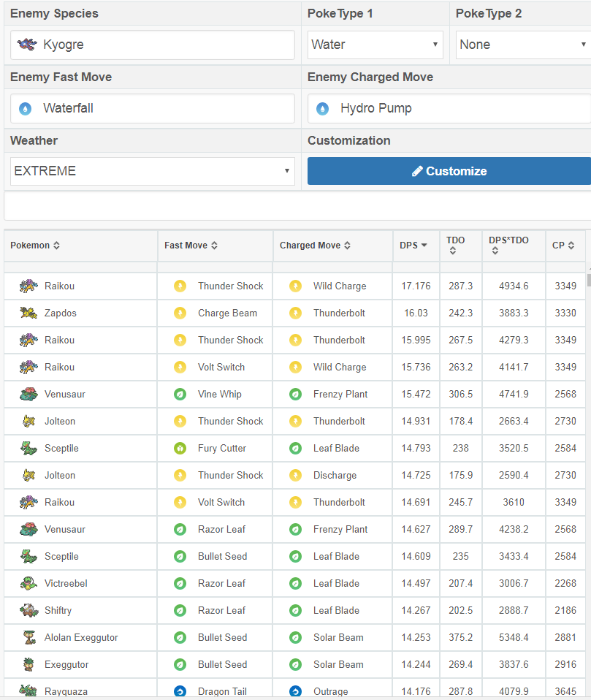The image size is (591, 700).
Task: Click the grass icon beside Alolan Exeggutor's Solar Beam
Action: (x=295, y=637)
